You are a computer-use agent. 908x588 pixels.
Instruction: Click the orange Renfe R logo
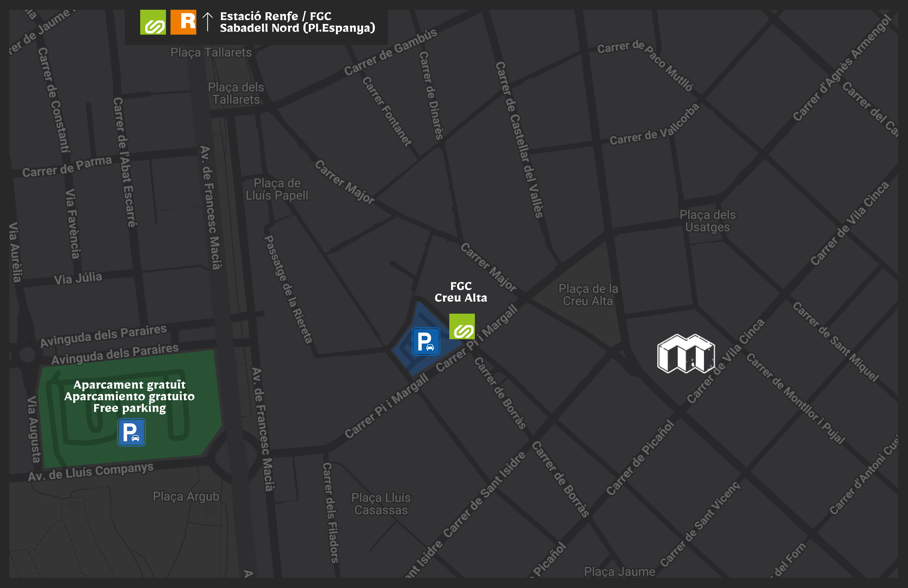184,22
